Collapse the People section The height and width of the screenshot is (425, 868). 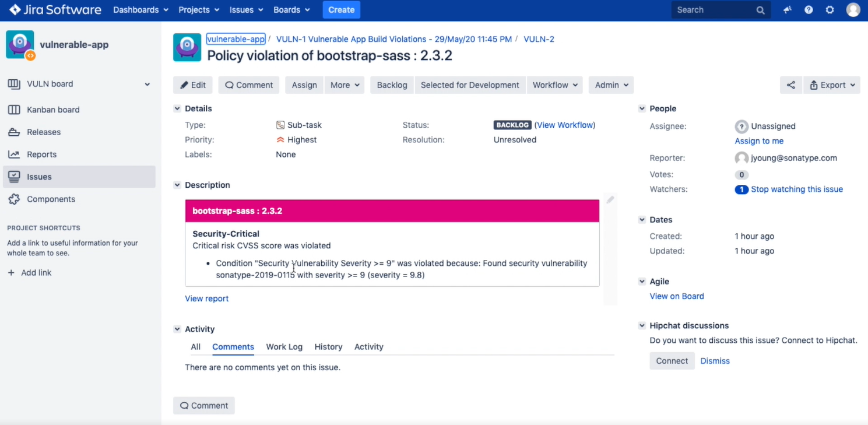[x=642, y=108]
